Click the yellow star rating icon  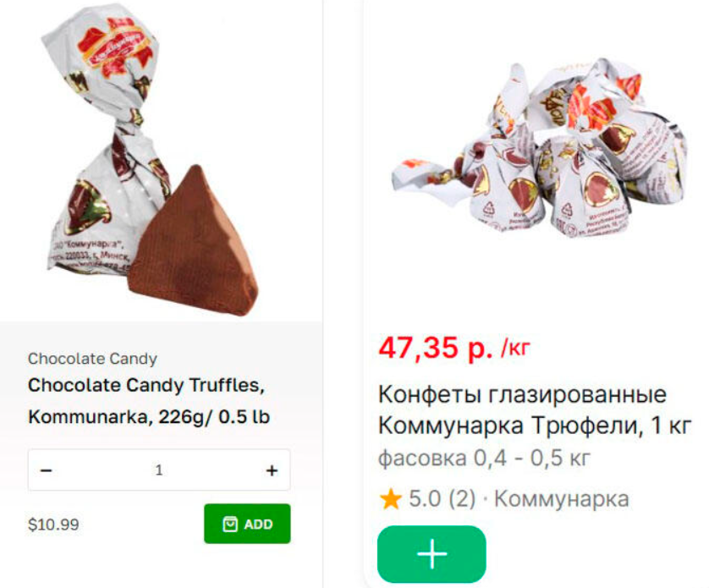[x=391, y=499]
